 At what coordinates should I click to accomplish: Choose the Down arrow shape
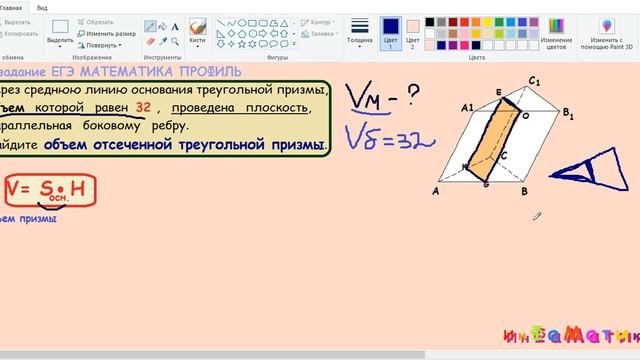click(221, 44)
